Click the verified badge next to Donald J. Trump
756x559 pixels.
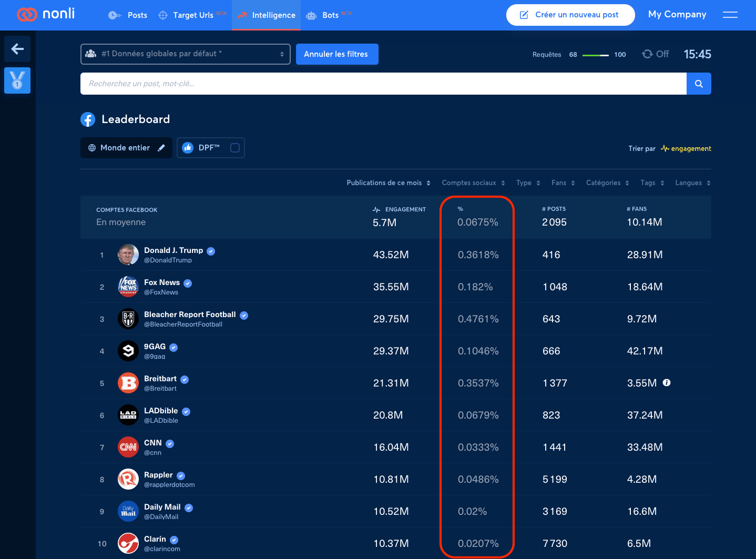211,251
